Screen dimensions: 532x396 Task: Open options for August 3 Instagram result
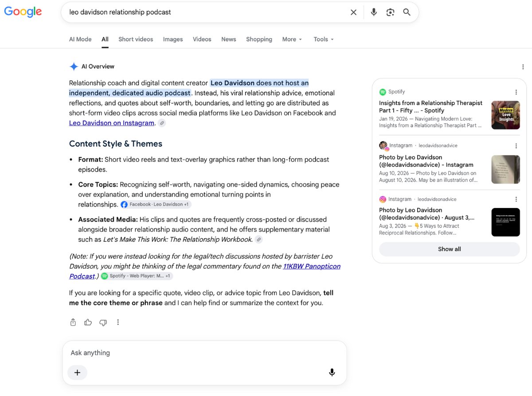tap(516, 200)
